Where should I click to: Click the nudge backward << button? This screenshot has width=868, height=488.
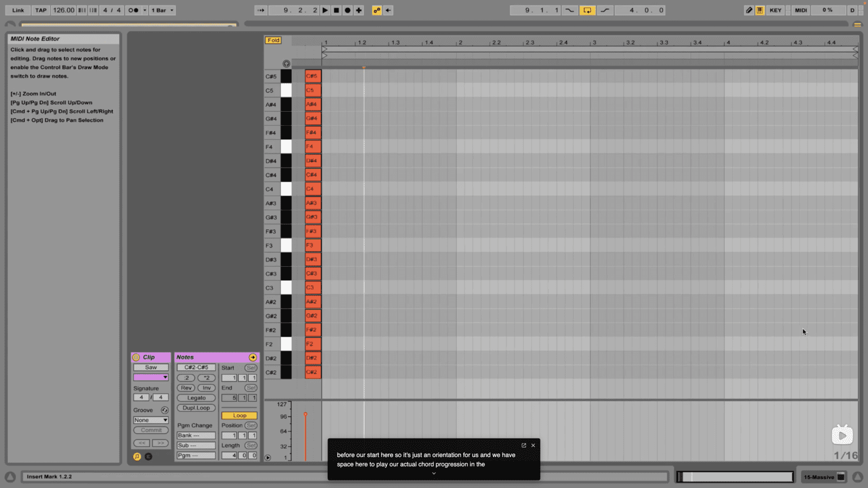point(142,443)
